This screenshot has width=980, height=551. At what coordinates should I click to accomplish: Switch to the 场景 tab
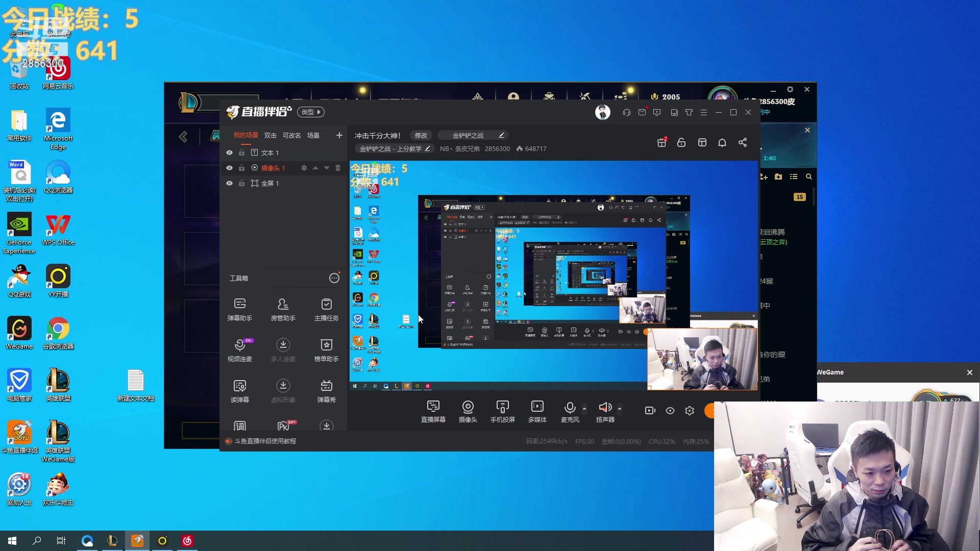point(313,135)
